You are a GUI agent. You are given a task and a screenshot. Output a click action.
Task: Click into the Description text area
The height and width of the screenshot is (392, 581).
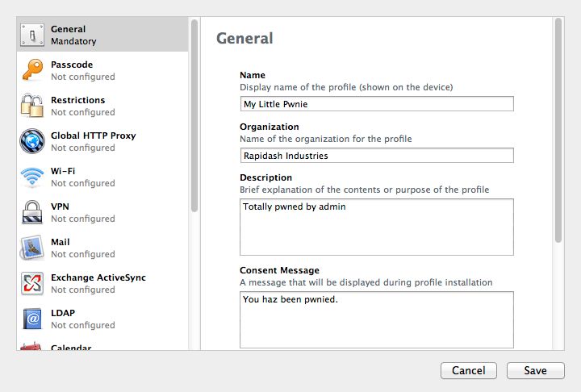[x=377, y=227]
